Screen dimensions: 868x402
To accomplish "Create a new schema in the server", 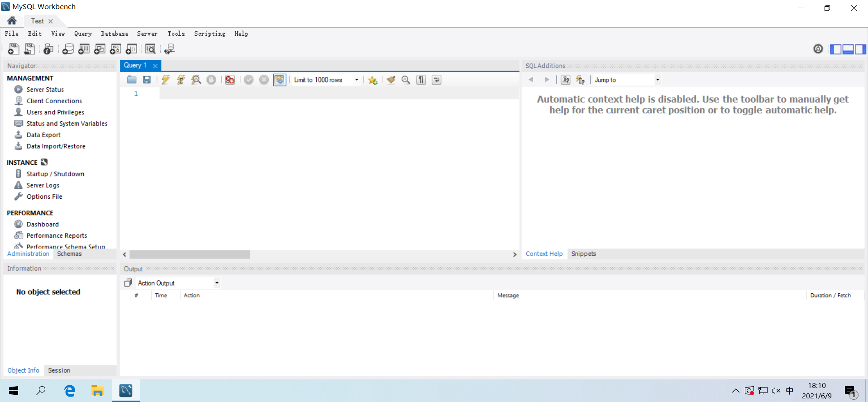I will [x=68, y=49].
